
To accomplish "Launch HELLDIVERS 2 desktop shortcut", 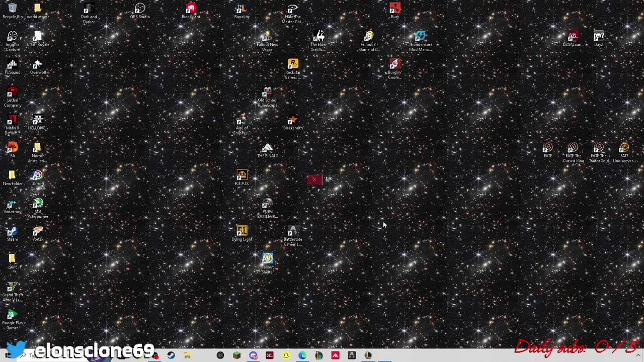I will tap(38, 124).
